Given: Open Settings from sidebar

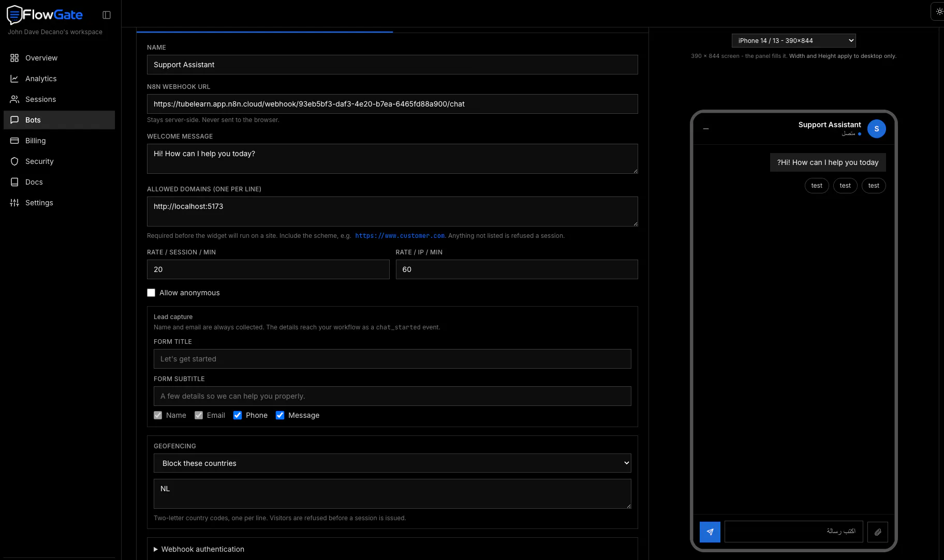Looking at the screenshot, I should pyautogui.click(x=59, y=203).
